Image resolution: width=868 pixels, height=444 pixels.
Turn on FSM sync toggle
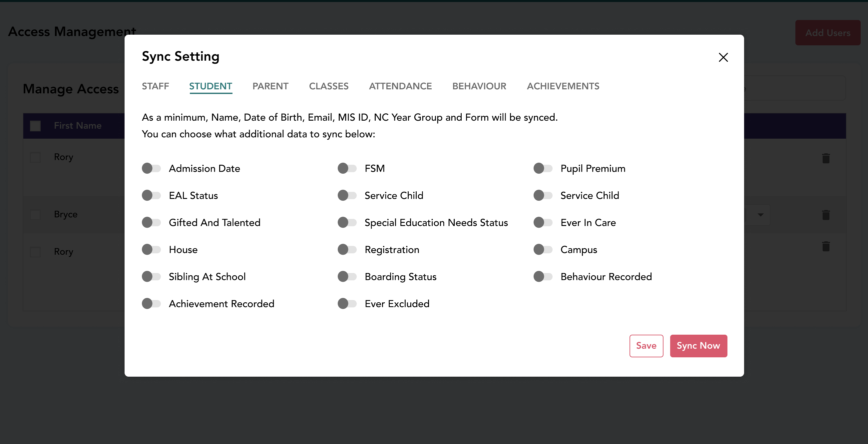pos(347,168)
